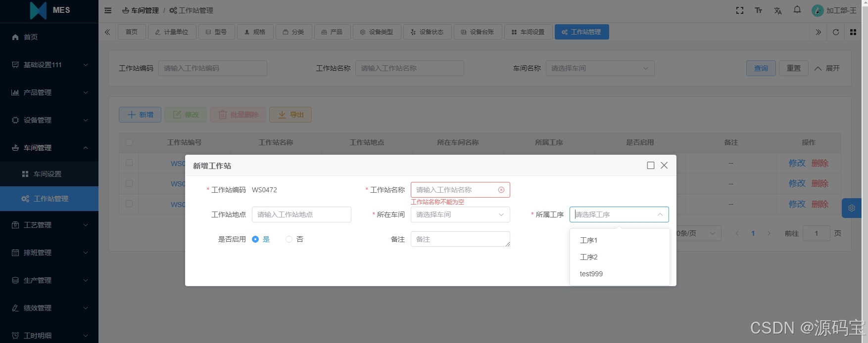Click the 重置 button
Screen dimensions: 868x343
tap(794, 68)
